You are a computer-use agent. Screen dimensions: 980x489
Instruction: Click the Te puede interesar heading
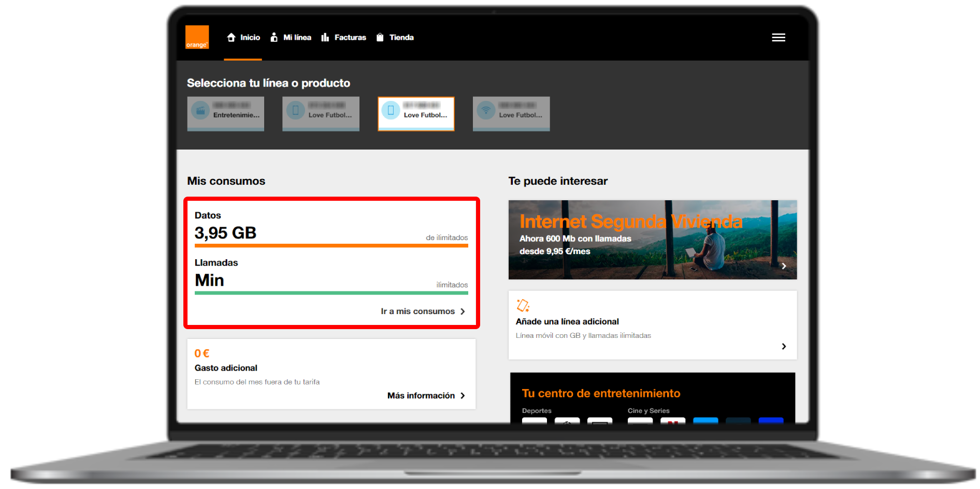(558, 181)
